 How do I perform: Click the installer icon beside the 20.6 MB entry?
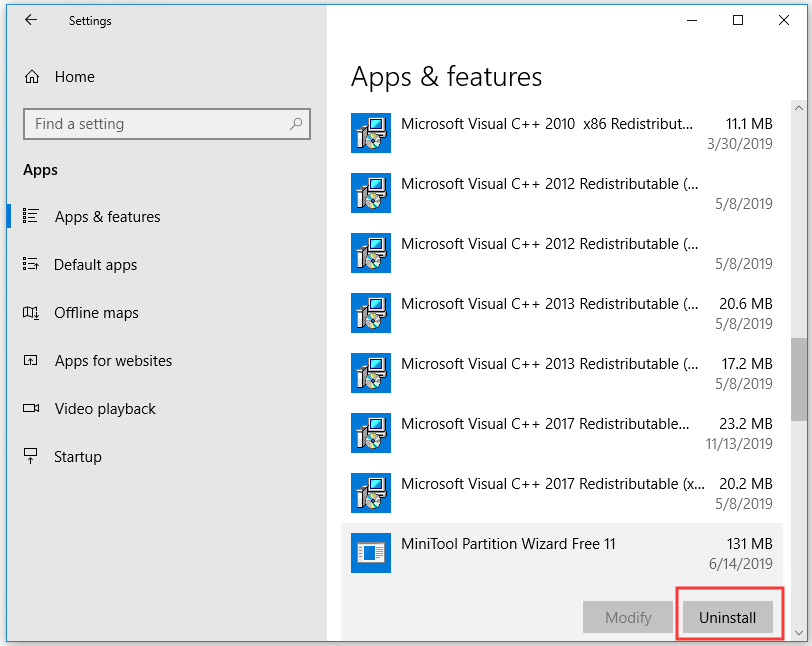[371, 313]
